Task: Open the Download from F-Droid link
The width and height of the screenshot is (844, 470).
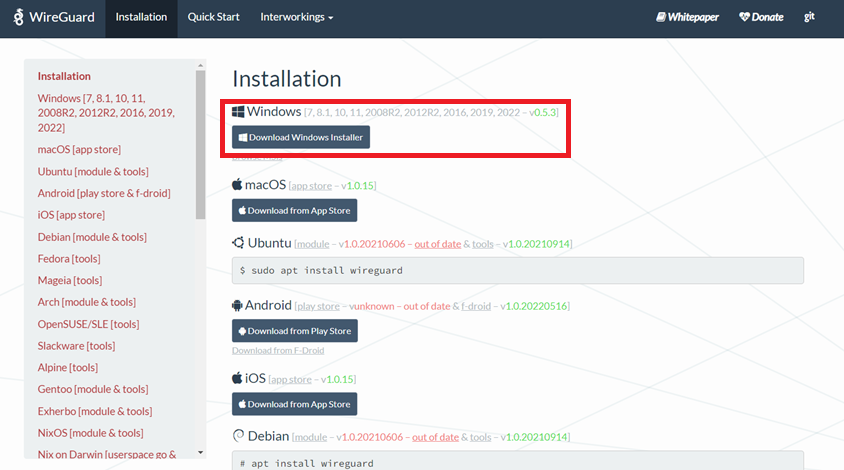Action: pyautogui.click(x=278, y=351)
